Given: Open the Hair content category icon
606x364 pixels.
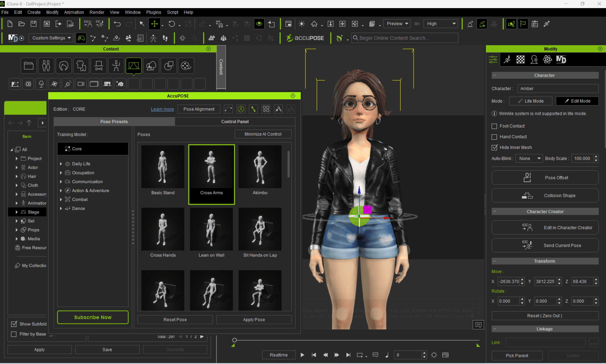Looking at the screenshot, I should tap(64, 66).
